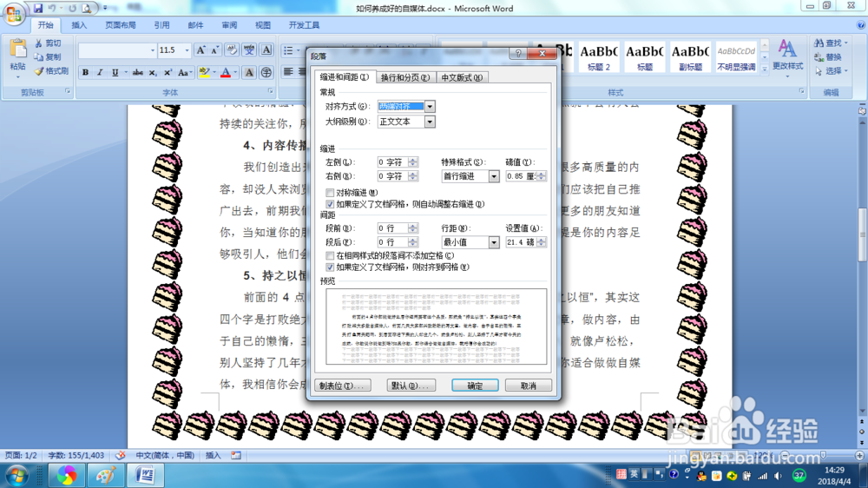Click the yellow text highlight button
868x488 pixels.
coord(205,73)
